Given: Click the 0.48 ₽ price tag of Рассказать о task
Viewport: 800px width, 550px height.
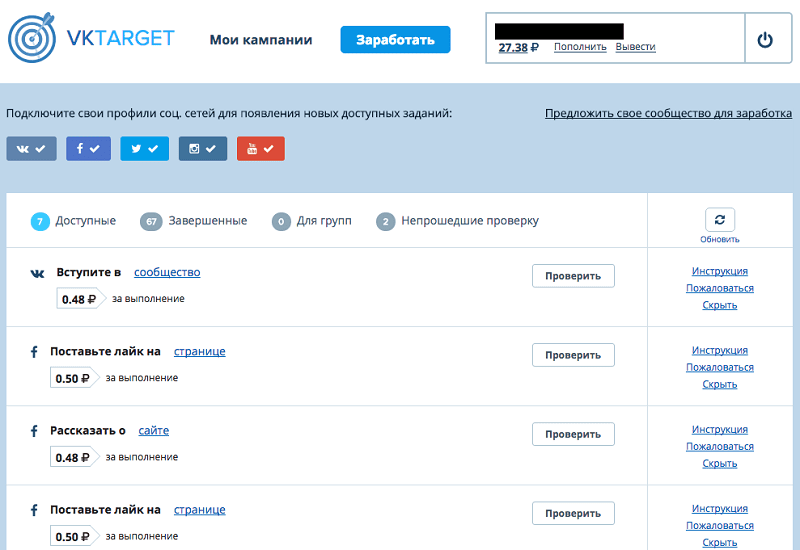Looking at the screenshot, I should (74, 457).
